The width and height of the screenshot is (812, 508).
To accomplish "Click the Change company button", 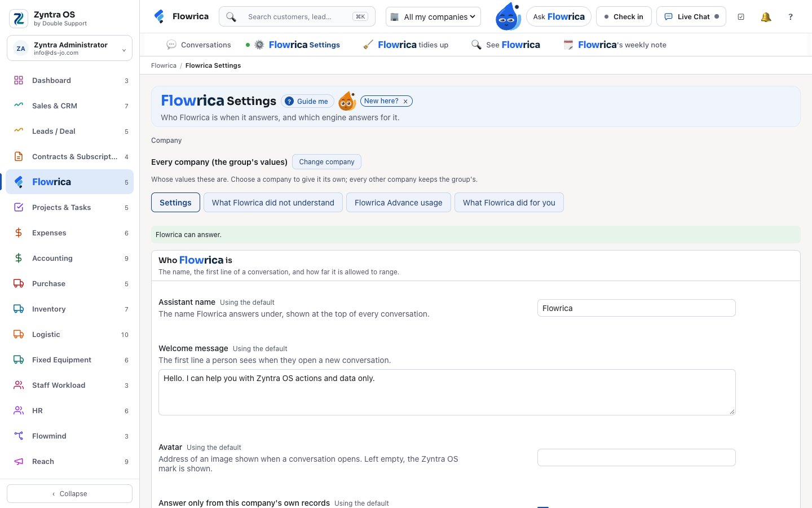I will (326, 162).
